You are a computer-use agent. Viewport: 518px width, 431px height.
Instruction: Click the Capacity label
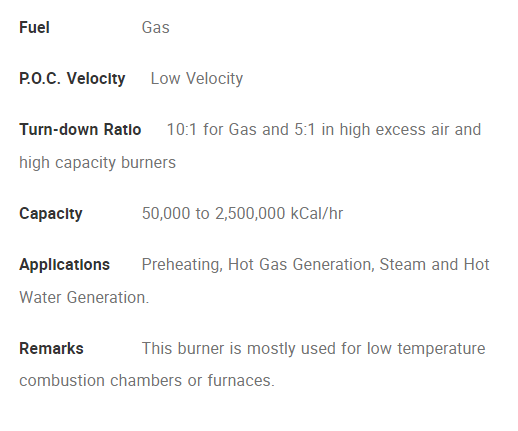click(51, 214)
